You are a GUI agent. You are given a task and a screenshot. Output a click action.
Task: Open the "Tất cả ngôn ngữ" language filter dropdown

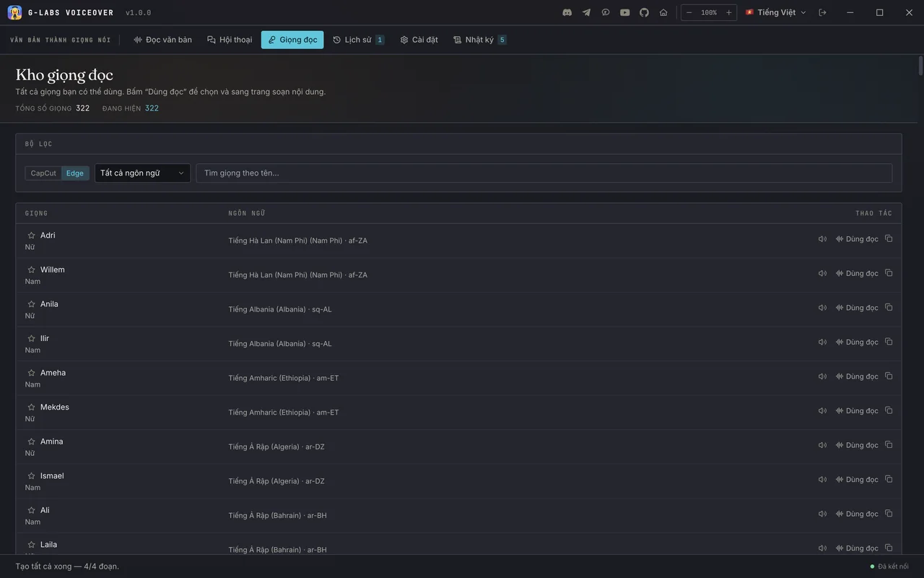click(x=142, y=173)
